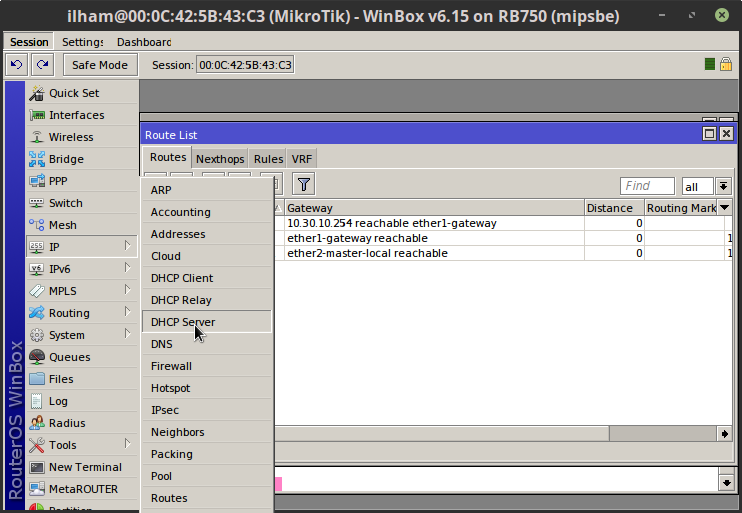
Task: Click the IPv6 sidebar icon
Action: 36,269
